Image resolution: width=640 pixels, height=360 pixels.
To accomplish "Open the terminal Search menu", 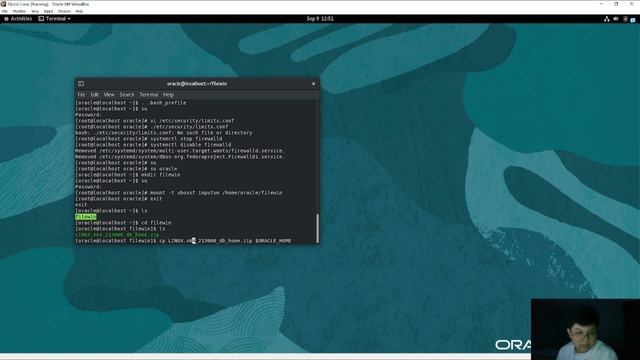I will [x=127, y=94].
